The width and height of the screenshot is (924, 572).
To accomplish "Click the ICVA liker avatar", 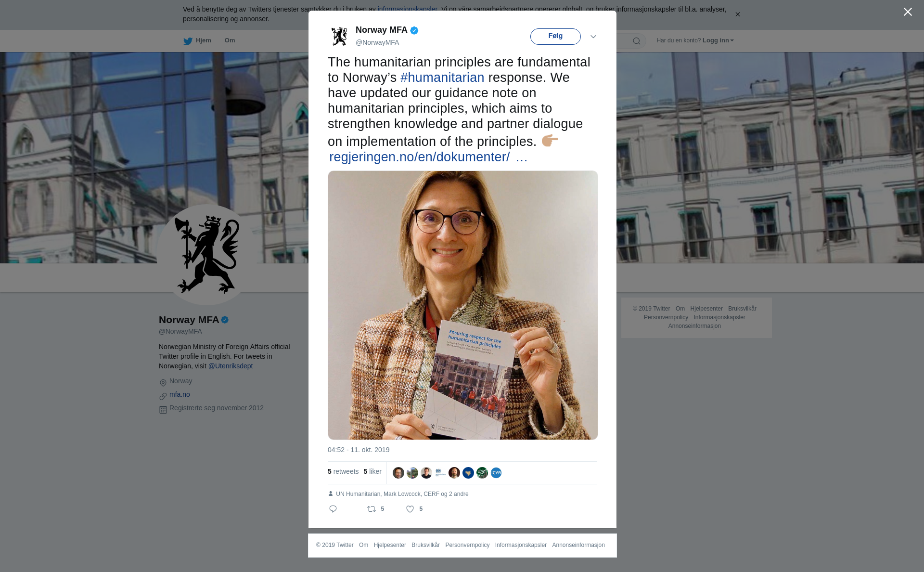I will (x=496, y=473).
